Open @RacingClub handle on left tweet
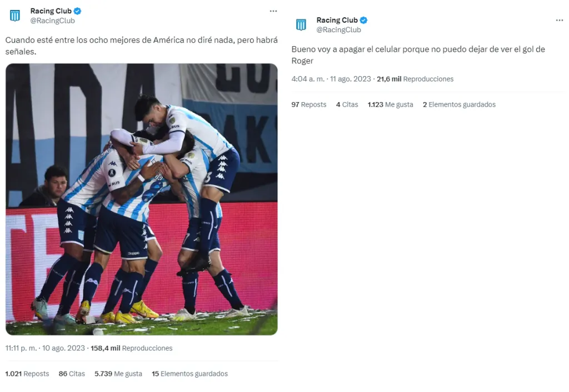This screenshot has height=392, width=569. click(53, 21)
